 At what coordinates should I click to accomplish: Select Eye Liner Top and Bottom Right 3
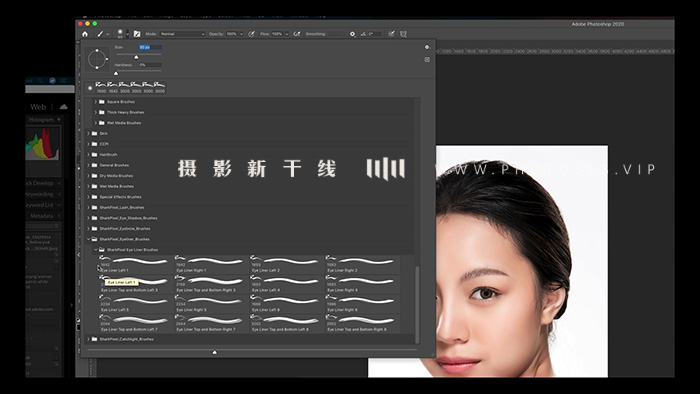coord(211,284)
